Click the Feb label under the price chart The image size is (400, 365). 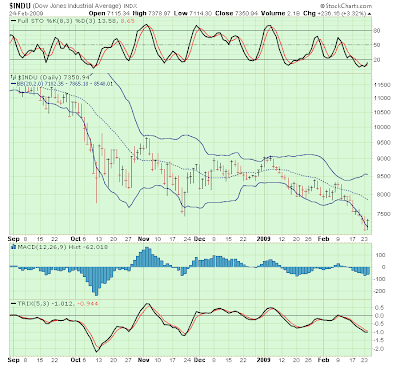pos(323,239)
